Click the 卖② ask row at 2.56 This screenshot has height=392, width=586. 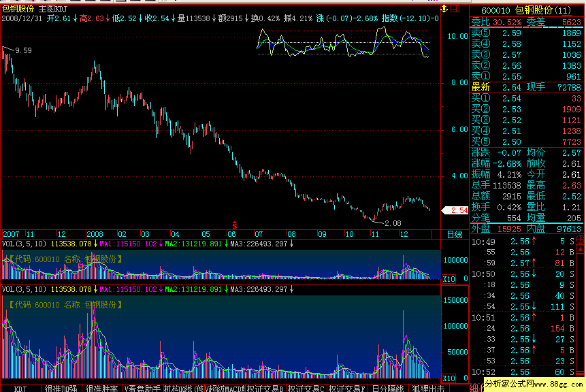pyautogui.click(x=526, y=66)
